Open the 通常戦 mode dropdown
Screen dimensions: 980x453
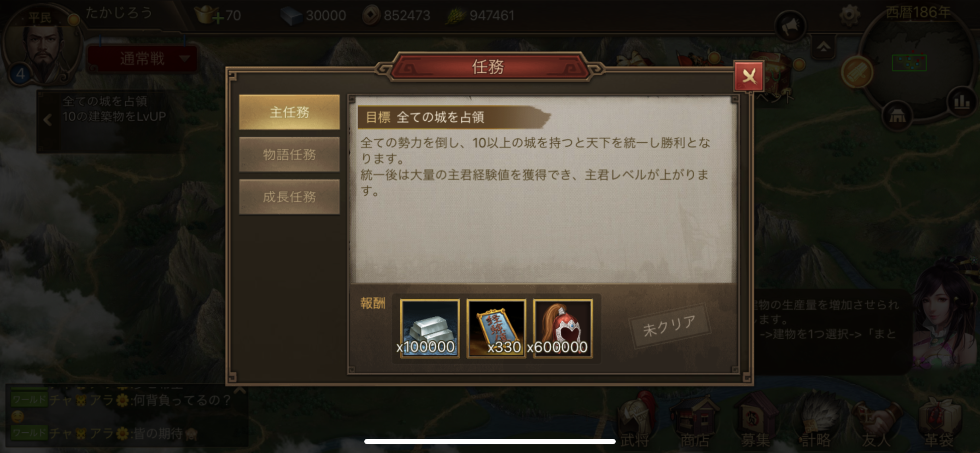(x=142, y=59)
